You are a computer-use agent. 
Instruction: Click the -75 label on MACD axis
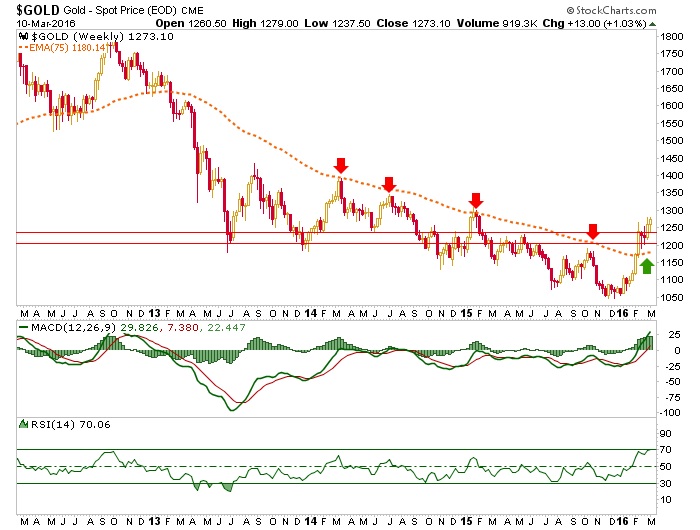click(x=672, y=397)
